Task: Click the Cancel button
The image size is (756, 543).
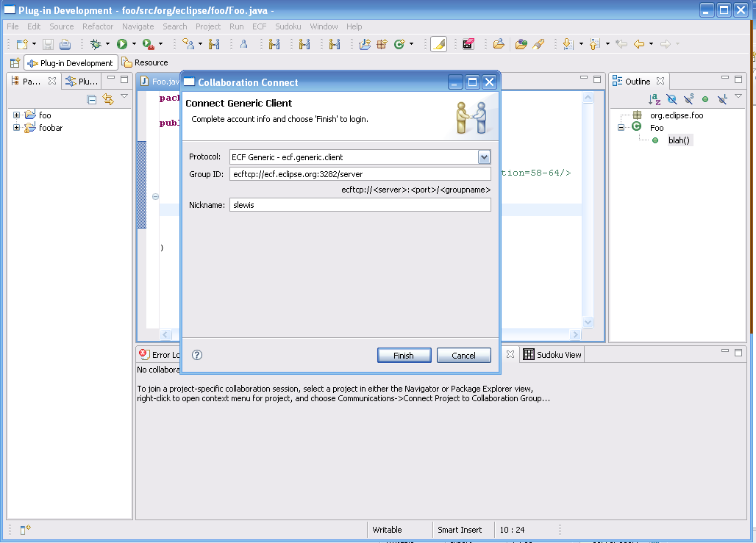Action: click(x=464, y=356)
